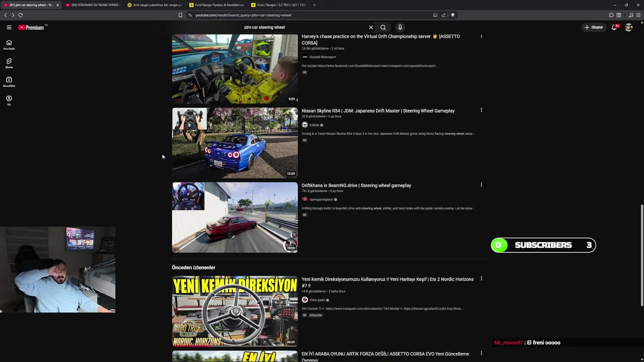Image resolution: width=644 pixels, height=362 pixels.
Task: Open options menu for ASSETTO CORSA EVO video
Action: point(481,353)
